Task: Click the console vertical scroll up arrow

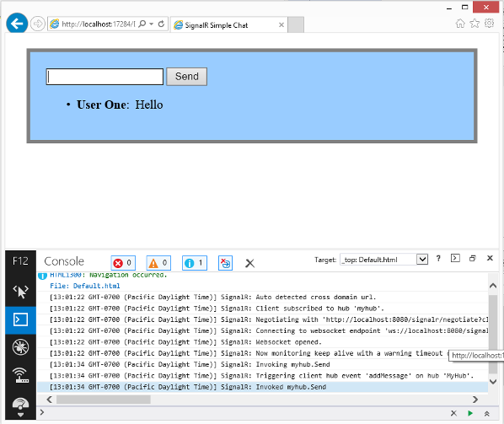Action: (493, 286)
